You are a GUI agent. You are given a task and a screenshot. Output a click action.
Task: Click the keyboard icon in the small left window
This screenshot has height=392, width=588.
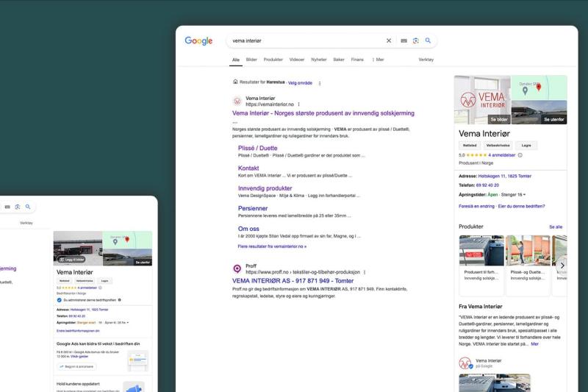(x=7, y=207)
